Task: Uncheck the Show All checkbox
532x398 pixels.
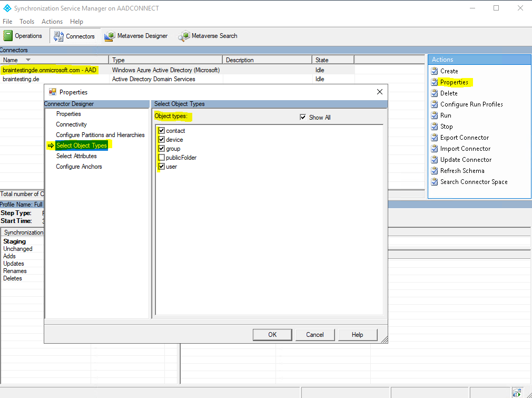Action: (303, 117)
